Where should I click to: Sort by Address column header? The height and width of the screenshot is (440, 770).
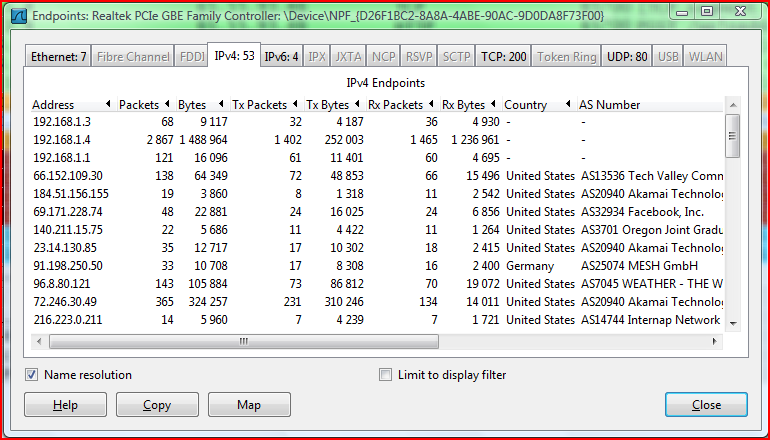point(53,105)
